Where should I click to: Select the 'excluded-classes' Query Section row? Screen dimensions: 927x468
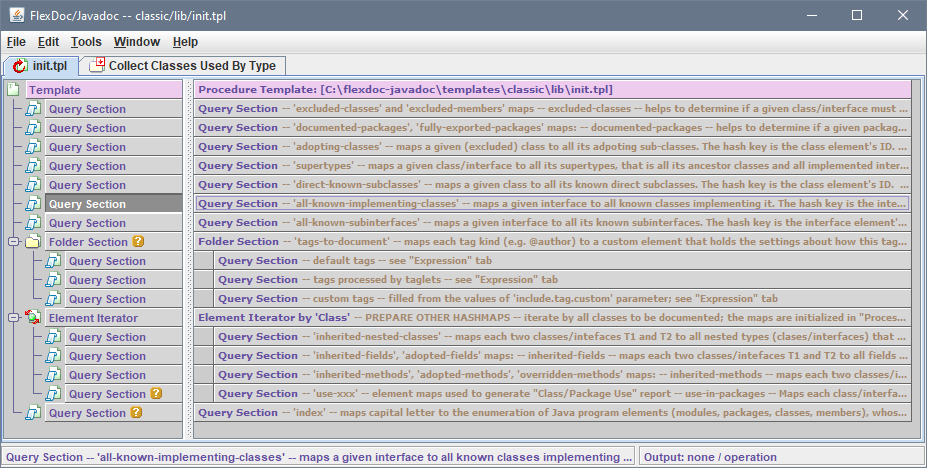coord(552,109)
